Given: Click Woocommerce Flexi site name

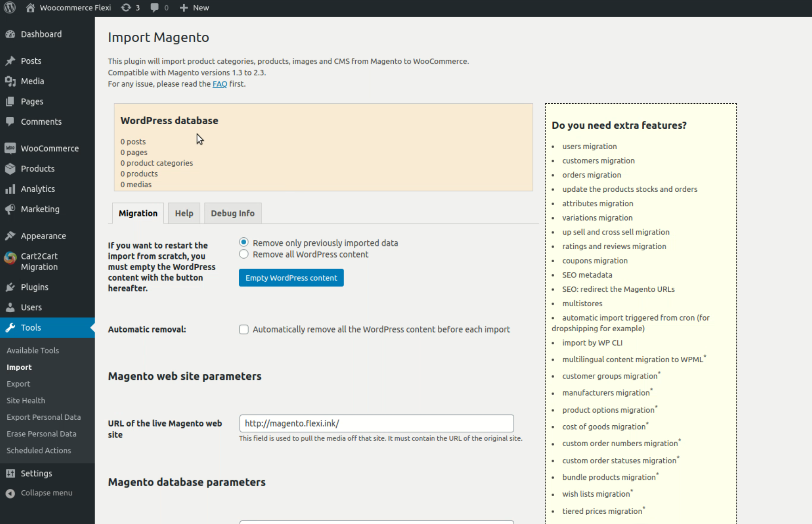Looking at the screenshot, I should pos(75,7).
